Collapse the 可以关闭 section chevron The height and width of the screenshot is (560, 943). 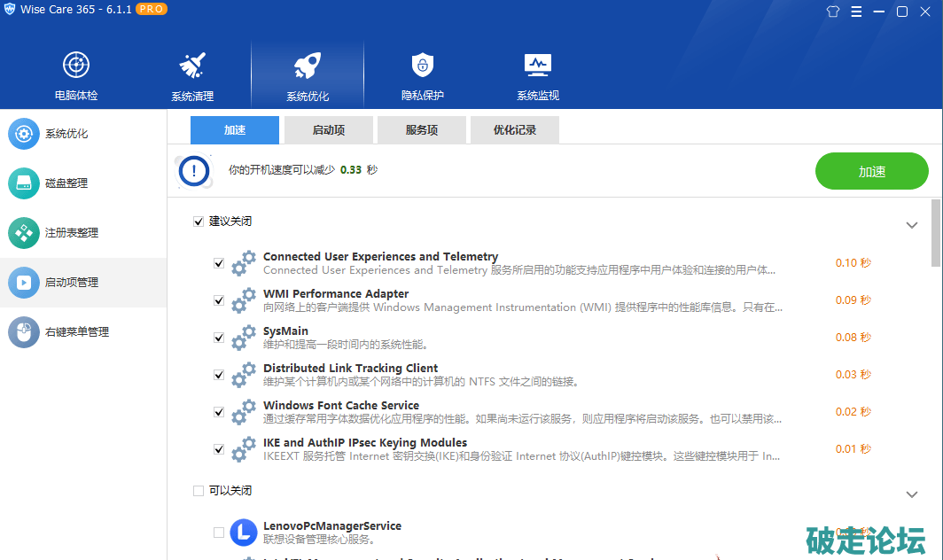click(x=912, y=494)
